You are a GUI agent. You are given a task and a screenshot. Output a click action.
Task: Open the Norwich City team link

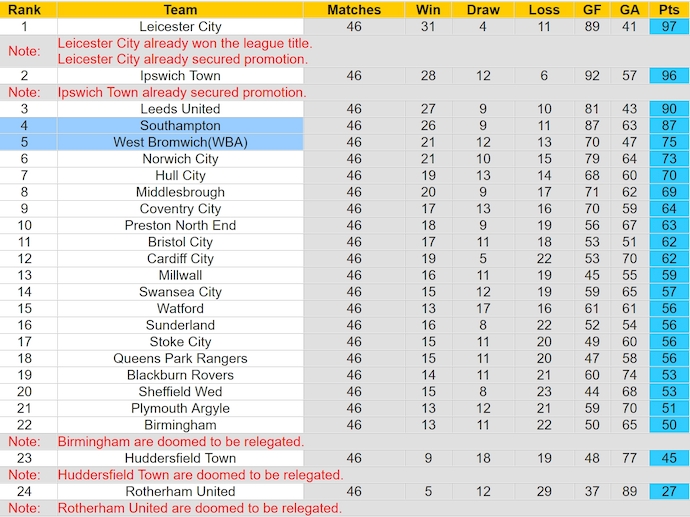[180, 159]
